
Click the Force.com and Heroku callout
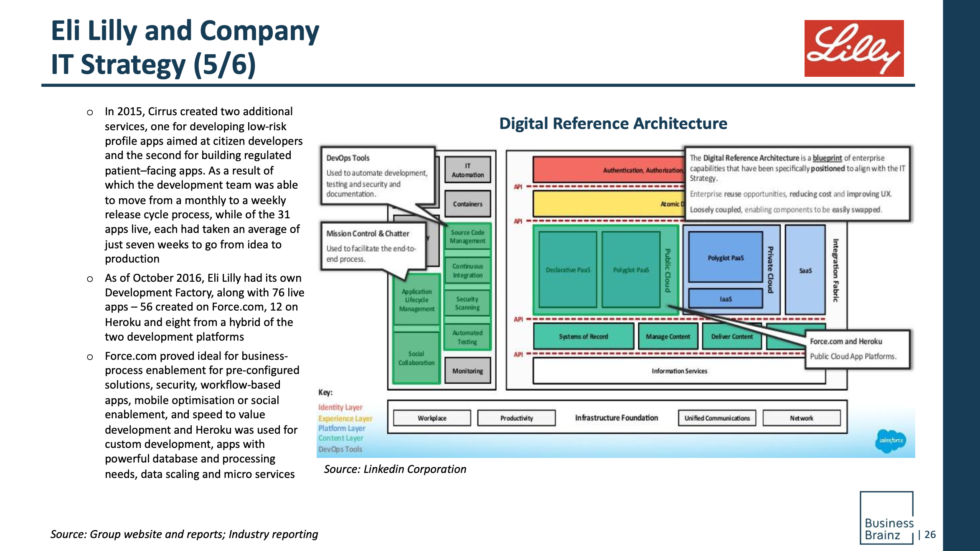pos(857,349)
